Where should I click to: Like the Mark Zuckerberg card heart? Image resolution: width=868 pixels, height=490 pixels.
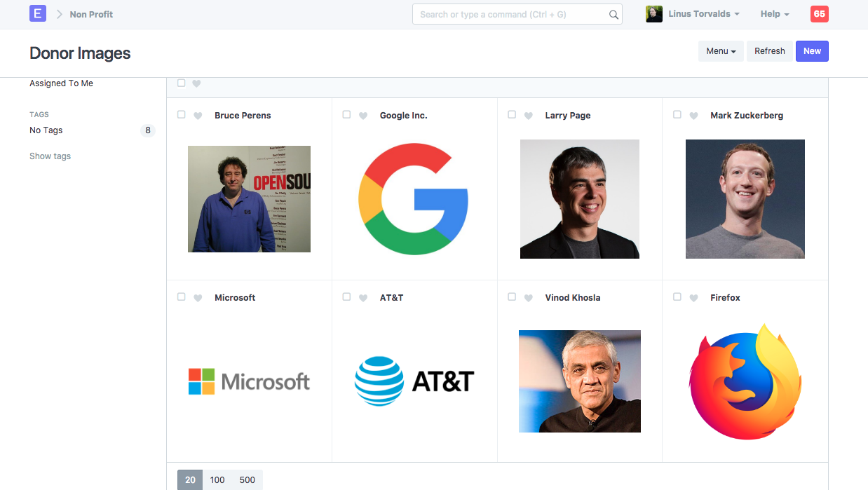point(693,116)
